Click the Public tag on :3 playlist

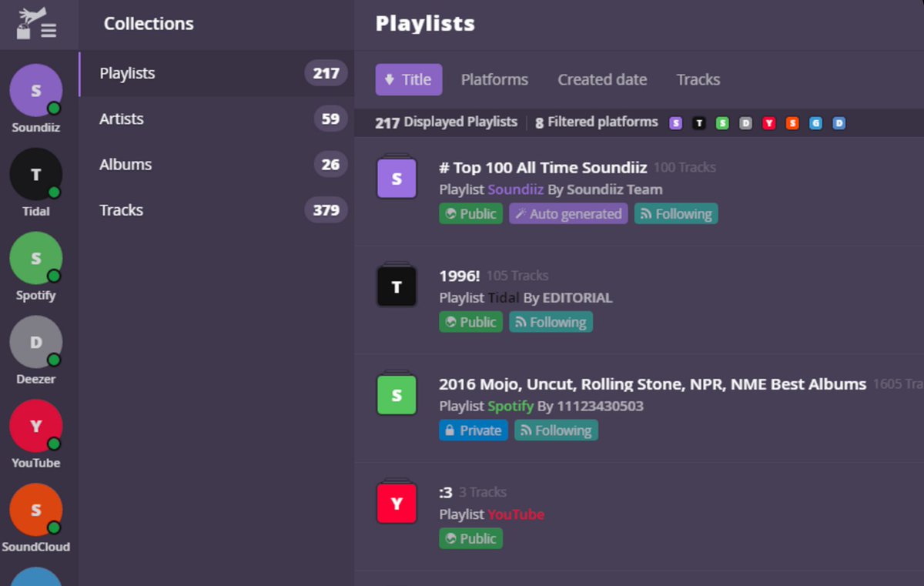[x=471, y=539]
